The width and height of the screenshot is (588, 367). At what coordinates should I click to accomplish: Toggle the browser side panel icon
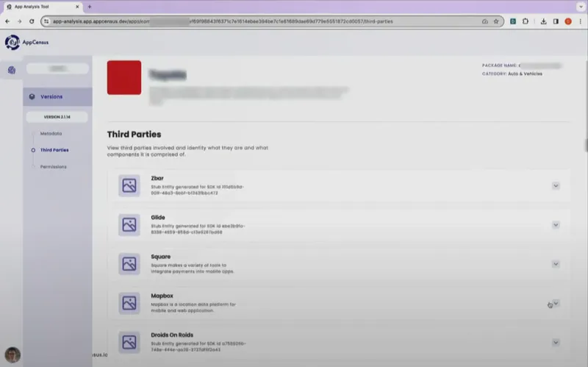coord(556,21)
